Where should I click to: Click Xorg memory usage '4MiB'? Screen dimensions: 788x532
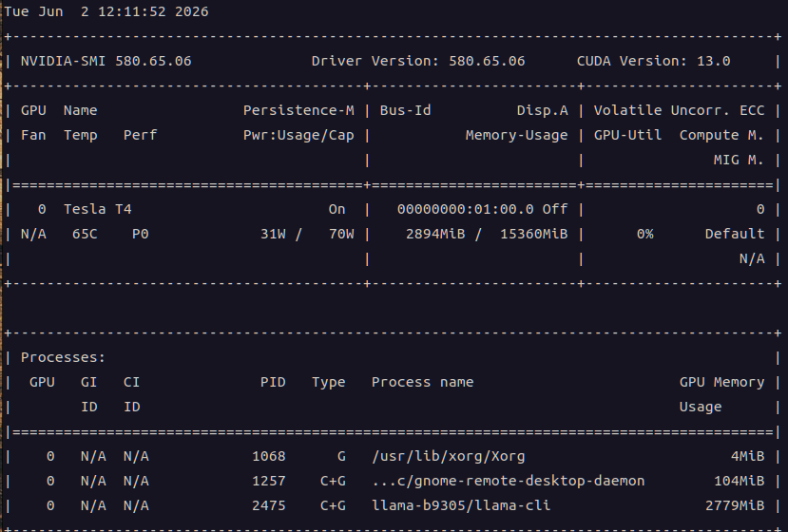pos(747,457)
